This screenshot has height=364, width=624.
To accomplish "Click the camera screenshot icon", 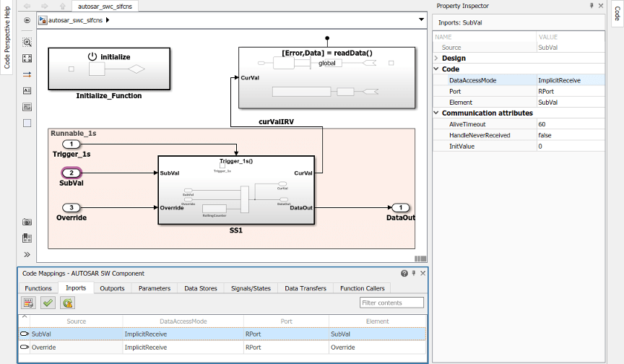I will tap(27, 222).
